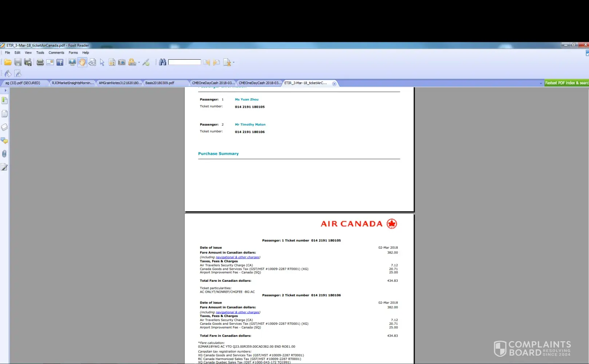Screen dimensions: 589x364
Task: Click the binoculars search icon
Action: (x=162, y=62)
